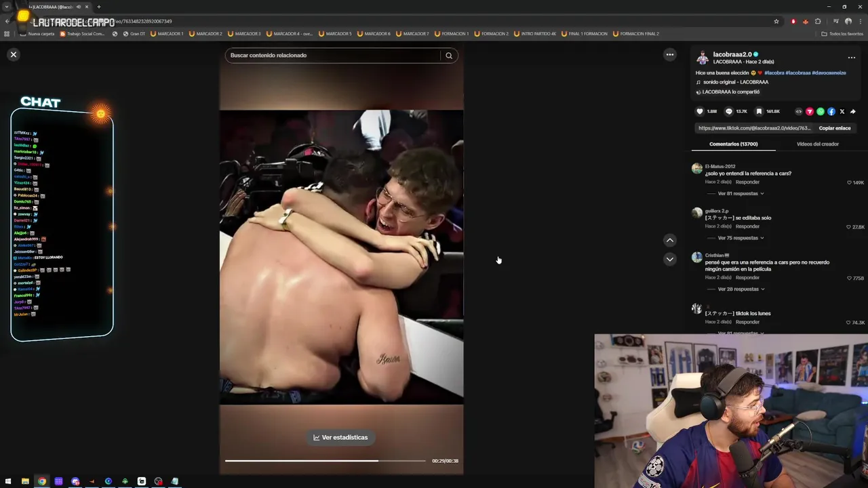The width and height of the screenshot is (868, 488).
Task: Expand 'Ver 81 respuestas' under El-Matus-2012
Action: click(741, 194)
